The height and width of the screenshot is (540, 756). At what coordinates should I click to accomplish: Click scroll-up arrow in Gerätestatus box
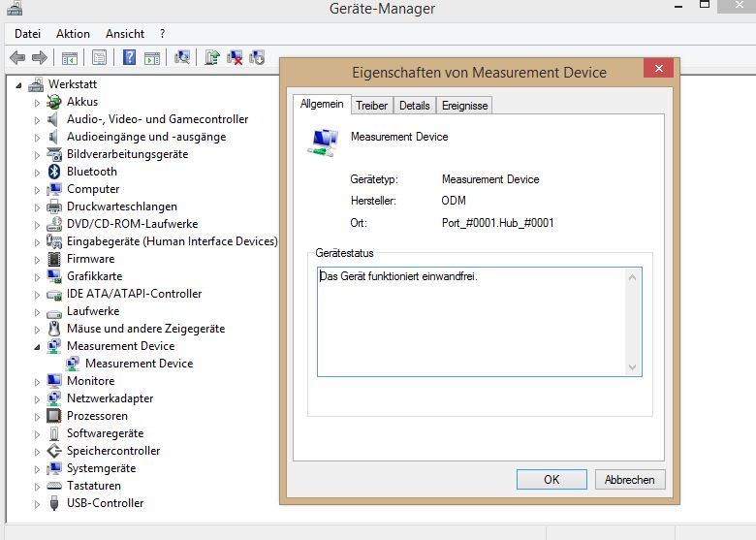(x=632, y=277)
